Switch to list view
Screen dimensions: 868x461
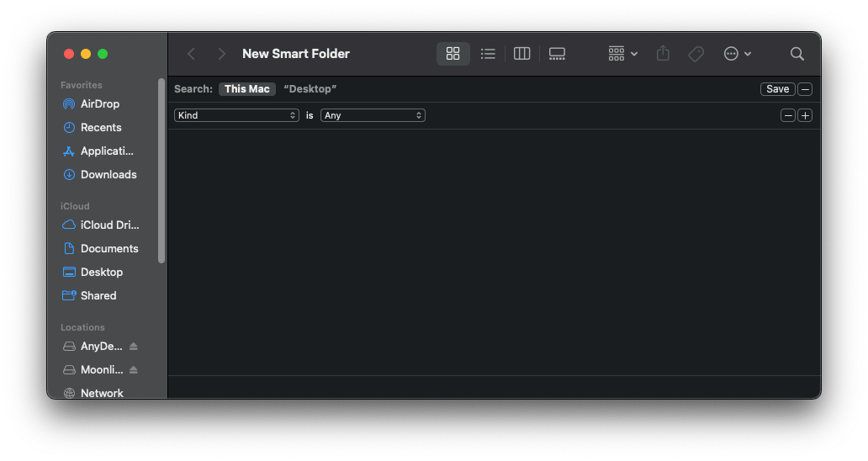(488, 54)
